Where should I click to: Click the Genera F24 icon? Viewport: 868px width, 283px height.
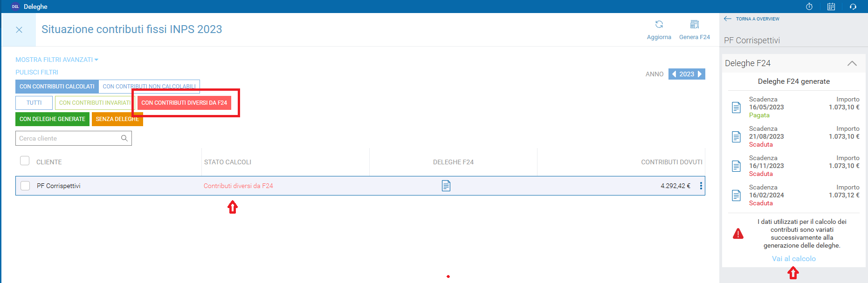(695, 24)
